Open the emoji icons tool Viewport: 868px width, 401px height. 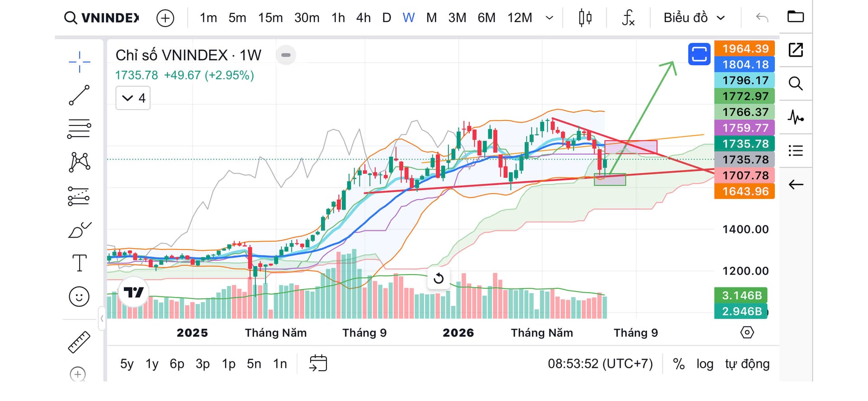click(x=79, y=297)
